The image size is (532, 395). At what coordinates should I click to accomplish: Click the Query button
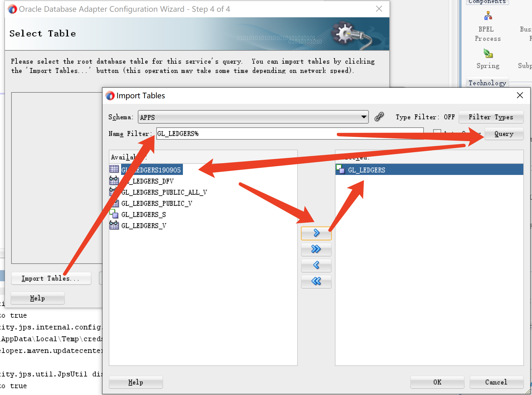(504, 134)
